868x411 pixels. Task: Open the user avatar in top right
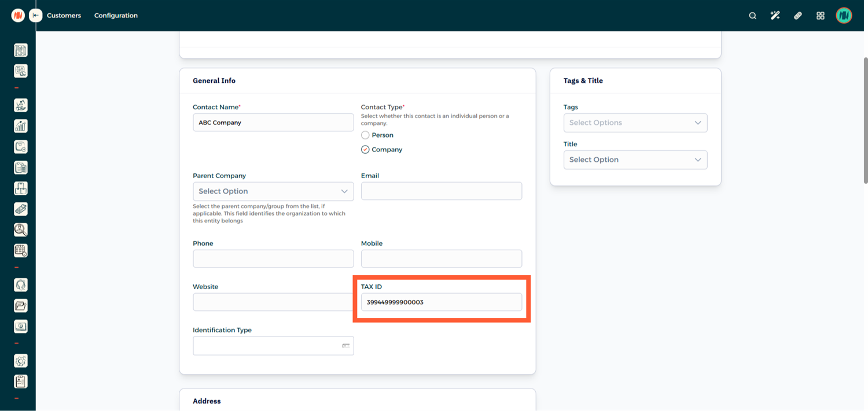pyautogui.click(x=844, y=16)
